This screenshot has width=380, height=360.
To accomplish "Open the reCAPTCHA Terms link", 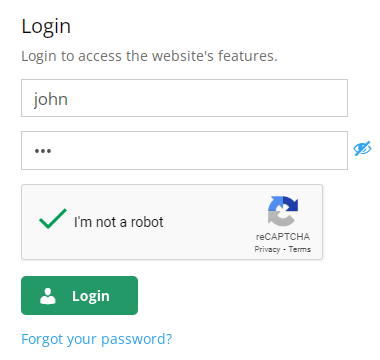I will (x=300, y=249).
